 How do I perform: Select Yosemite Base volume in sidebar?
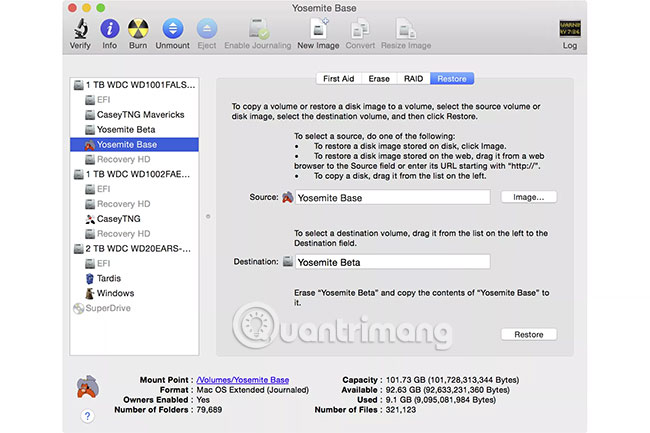(134, 145)
